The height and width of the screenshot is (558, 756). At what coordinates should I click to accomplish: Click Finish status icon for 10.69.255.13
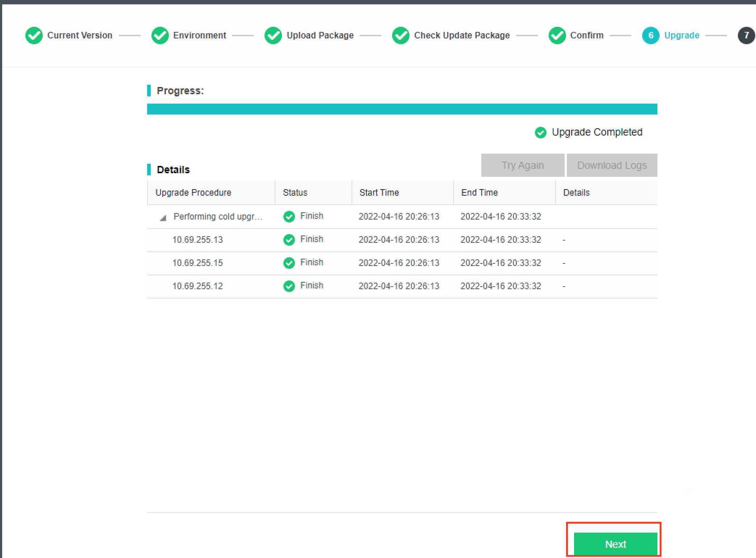289,240
